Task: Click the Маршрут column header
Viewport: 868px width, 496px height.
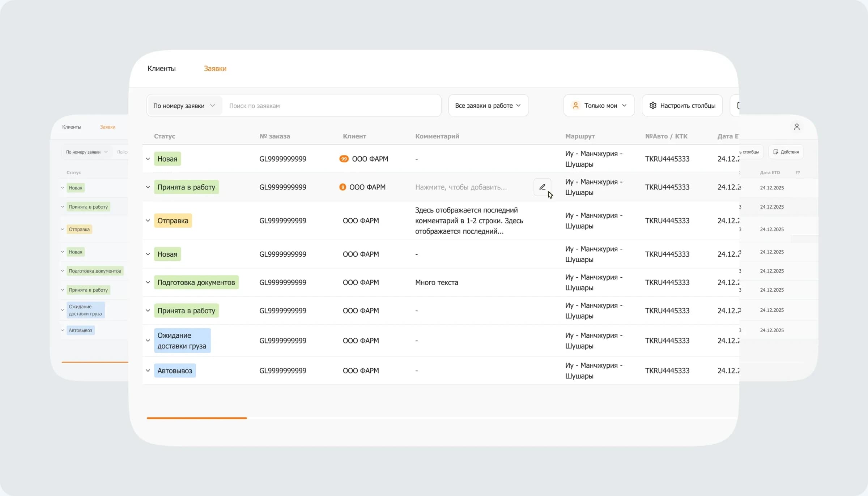Action: click(580, 136)
